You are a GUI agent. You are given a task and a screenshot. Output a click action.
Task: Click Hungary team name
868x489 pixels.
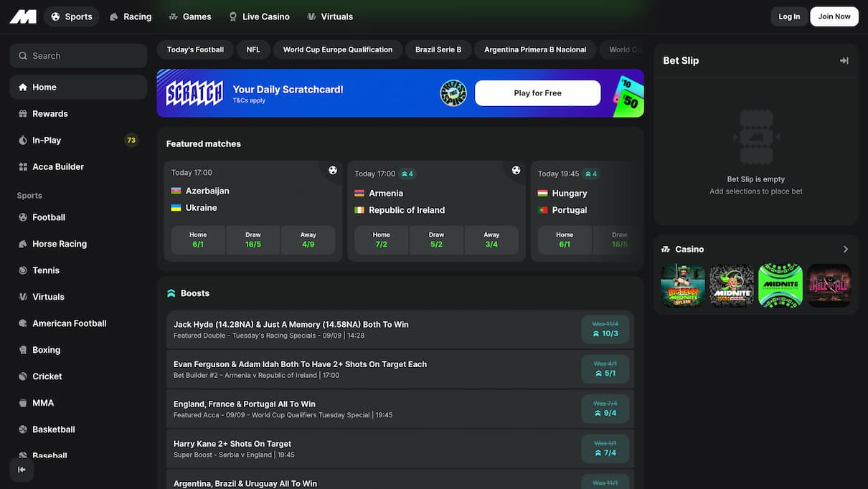pos(570,194)
